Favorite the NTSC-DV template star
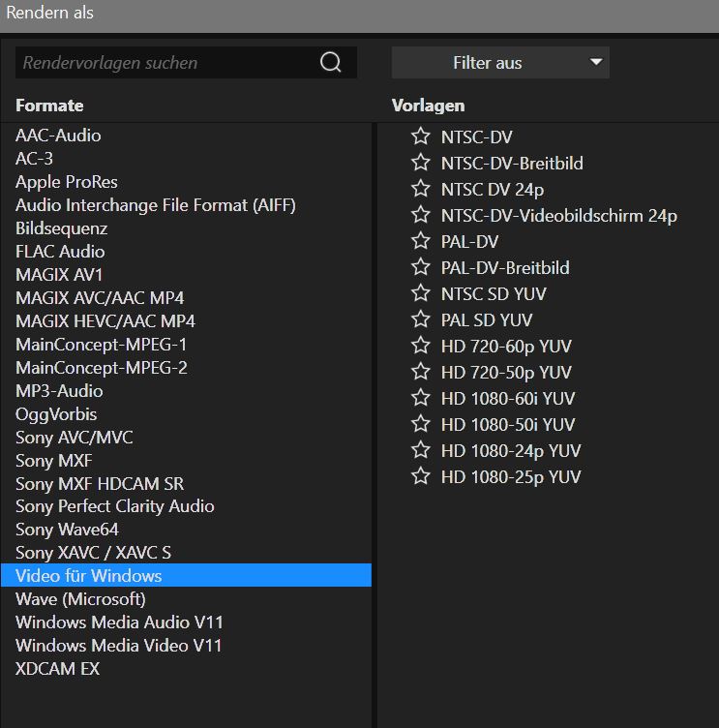 pos(420,136)
